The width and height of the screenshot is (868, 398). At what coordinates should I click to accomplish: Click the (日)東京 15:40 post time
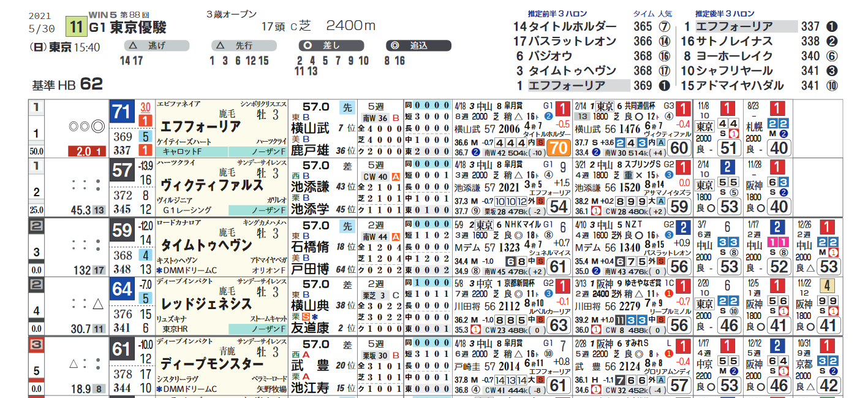pyautogui.click(x=65, y=47)
